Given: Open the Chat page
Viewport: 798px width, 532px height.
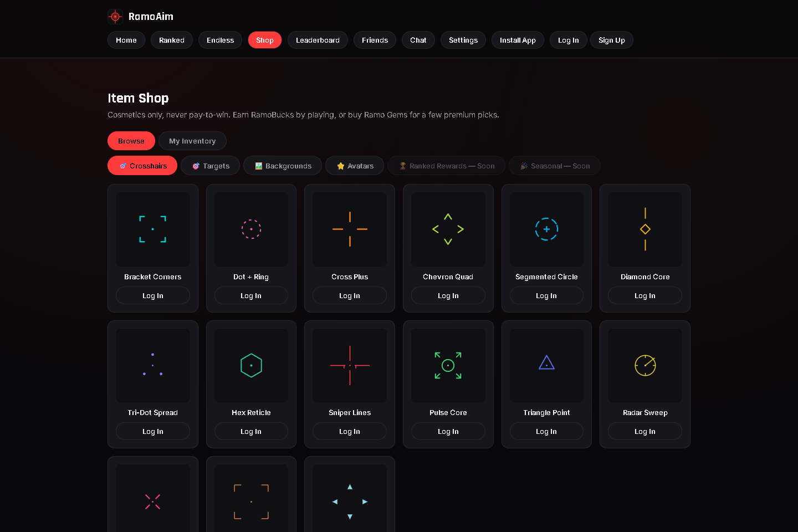Looking at the screenshot, I should (418, 40).
